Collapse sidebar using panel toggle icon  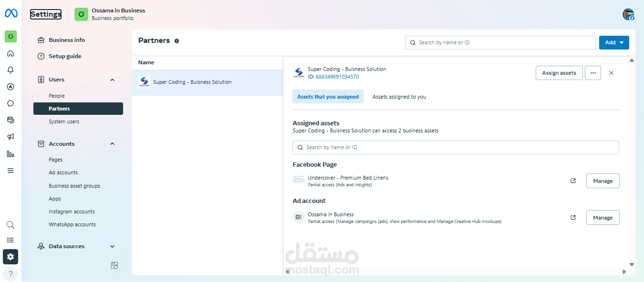coord(114,265)
